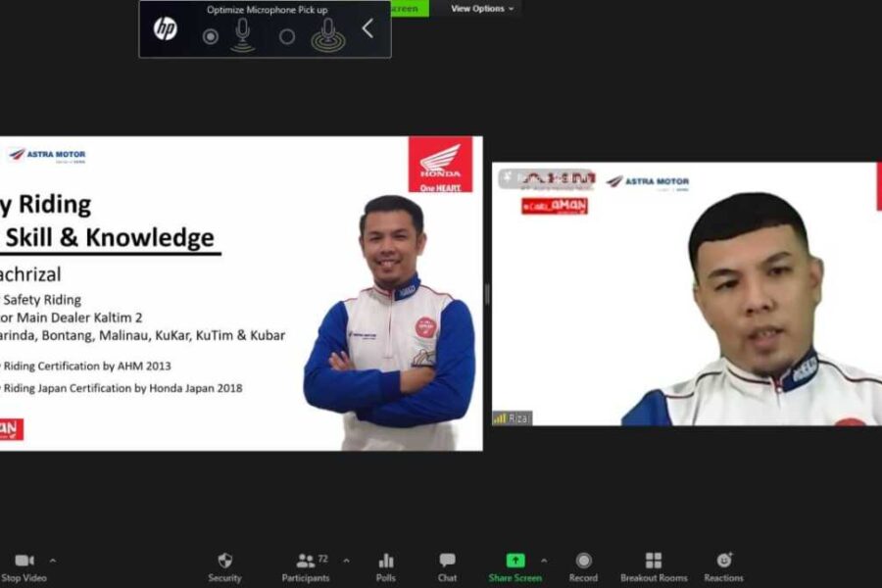Expand the video settings caret beside Stop Video

pos(53,561)
